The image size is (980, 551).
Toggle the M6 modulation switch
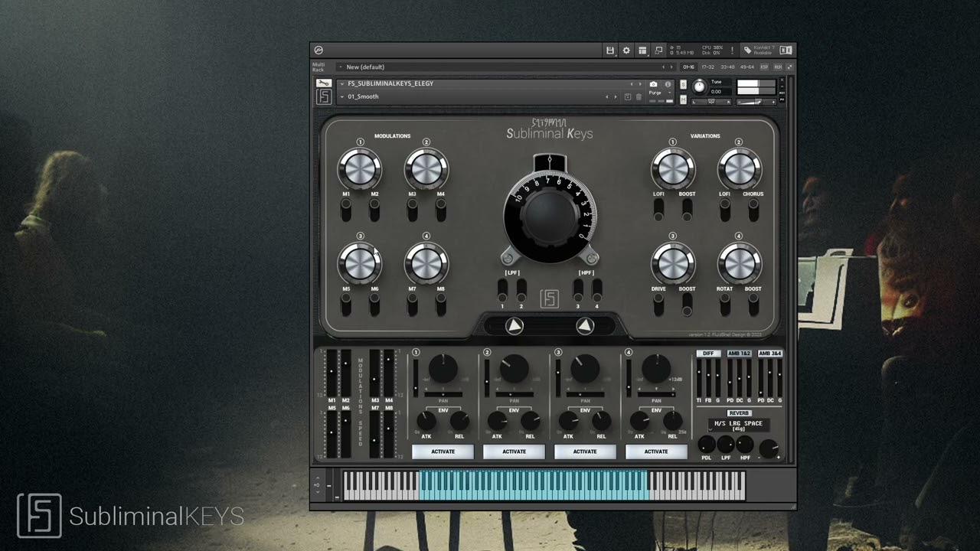(x=374, y=305)
